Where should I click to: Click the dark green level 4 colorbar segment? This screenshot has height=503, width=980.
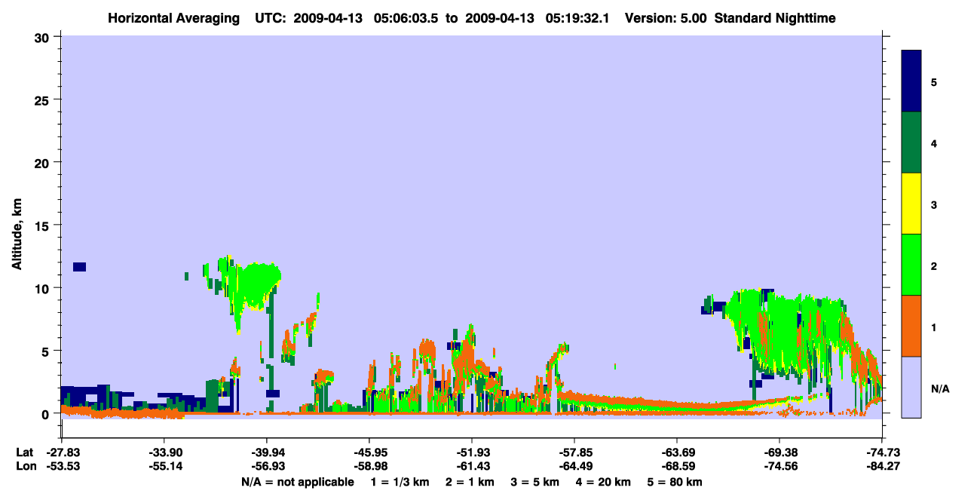[x=911, y=143]
